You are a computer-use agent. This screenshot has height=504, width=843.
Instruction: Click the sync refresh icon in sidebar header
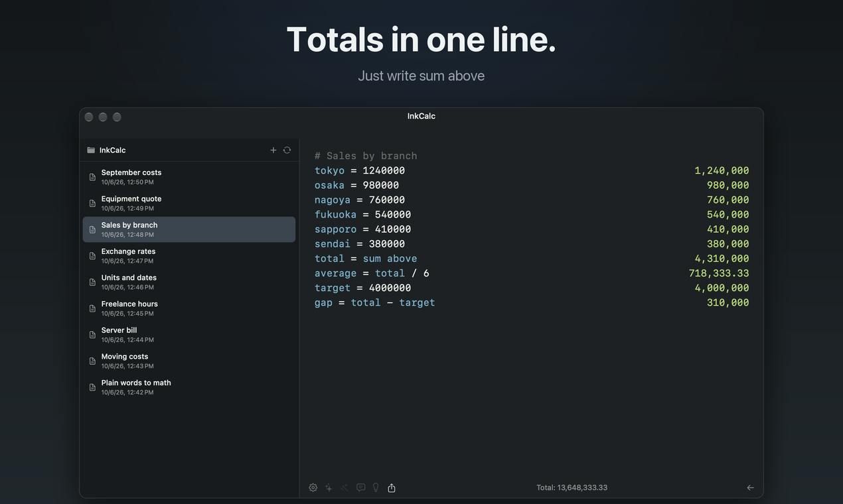[287, 150]
